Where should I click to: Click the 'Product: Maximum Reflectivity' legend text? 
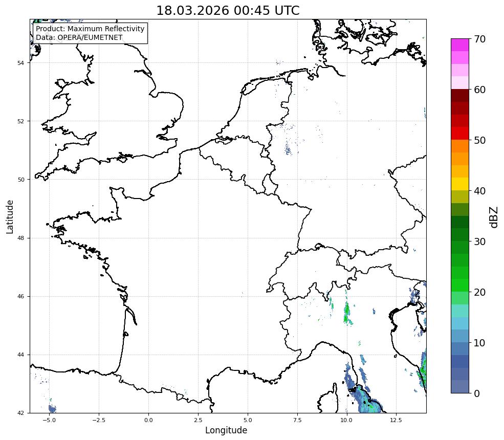coord(90,29)
